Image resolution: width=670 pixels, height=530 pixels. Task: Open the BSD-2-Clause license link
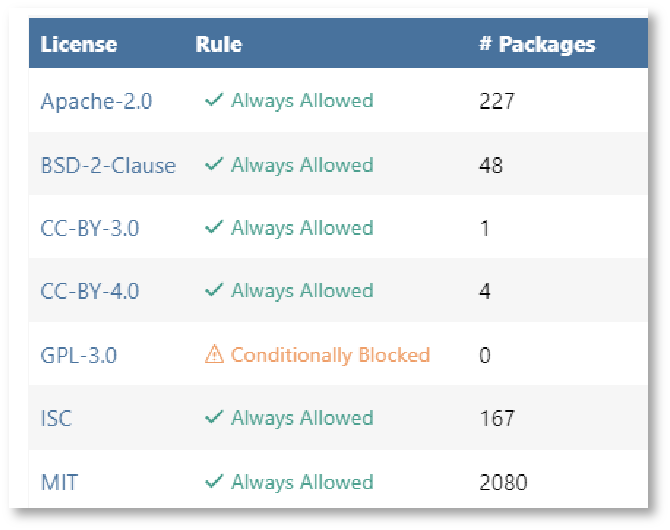pyautogui.click(x=108, y=165)
